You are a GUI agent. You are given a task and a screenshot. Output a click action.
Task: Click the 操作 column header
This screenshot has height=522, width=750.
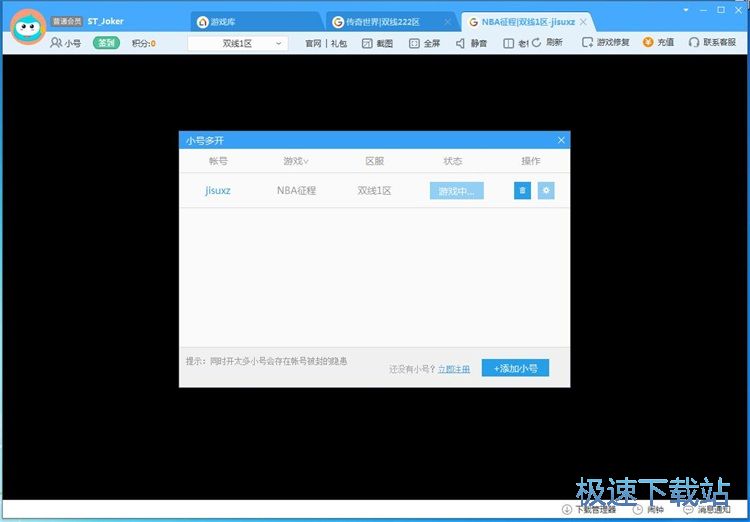(531, 161)
